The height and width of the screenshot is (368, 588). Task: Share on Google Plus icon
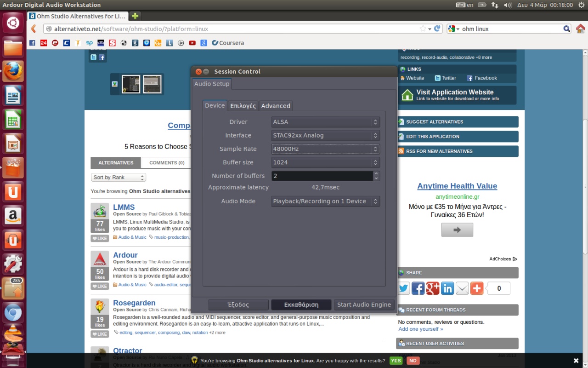433,288
